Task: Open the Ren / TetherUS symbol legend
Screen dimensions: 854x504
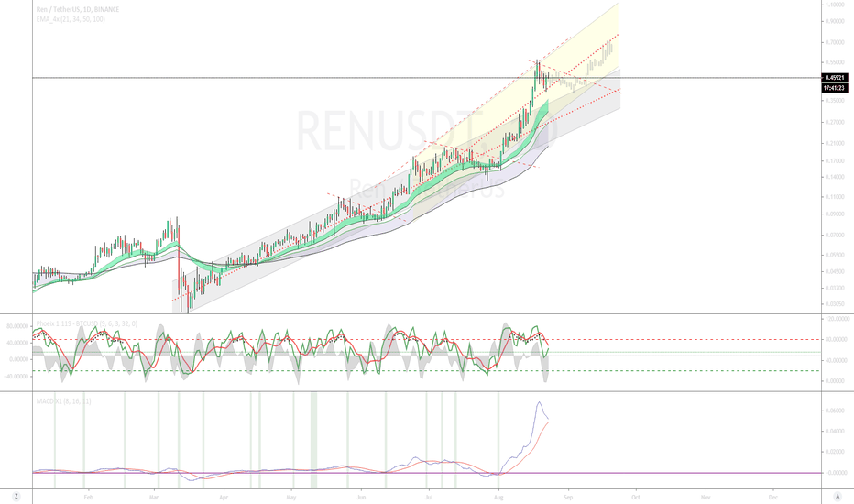Action: click(x=78, y=9)
